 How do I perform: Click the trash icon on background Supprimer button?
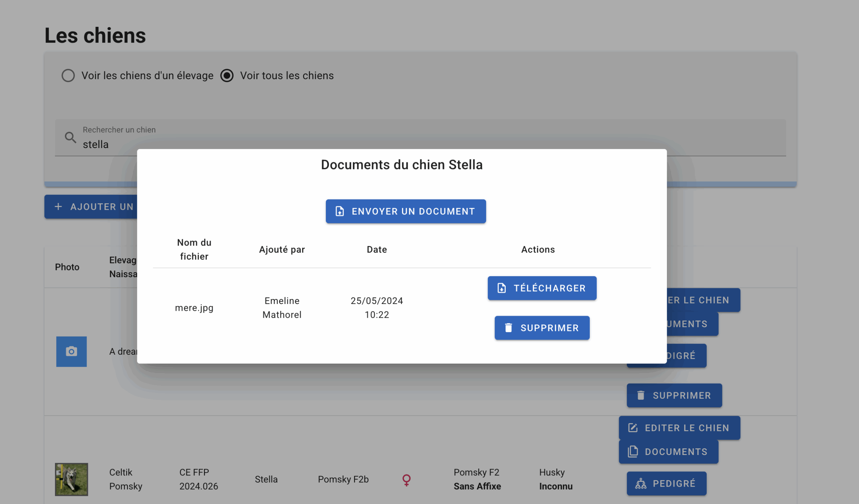[x=641, y=395]
